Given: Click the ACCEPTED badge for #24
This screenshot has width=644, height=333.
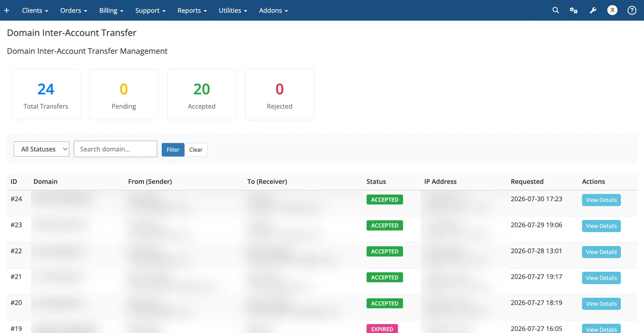Looking at the screenshot, I should click(385, 200).
